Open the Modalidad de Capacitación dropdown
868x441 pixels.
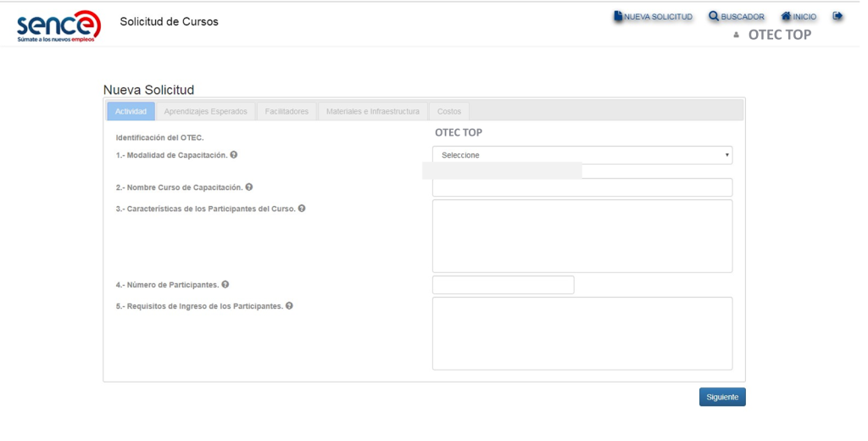coord(582,155)
